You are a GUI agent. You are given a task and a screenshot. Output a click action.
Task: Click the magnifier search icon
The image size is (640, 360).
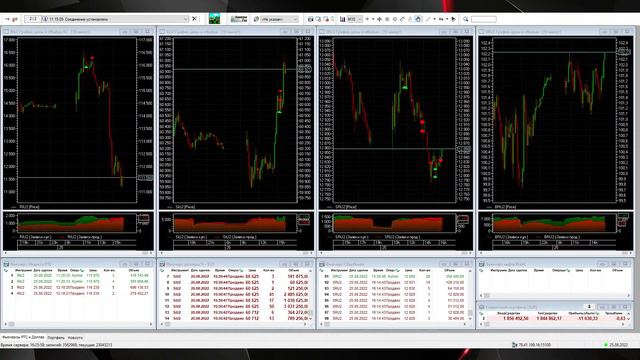(x=465, y=19)
